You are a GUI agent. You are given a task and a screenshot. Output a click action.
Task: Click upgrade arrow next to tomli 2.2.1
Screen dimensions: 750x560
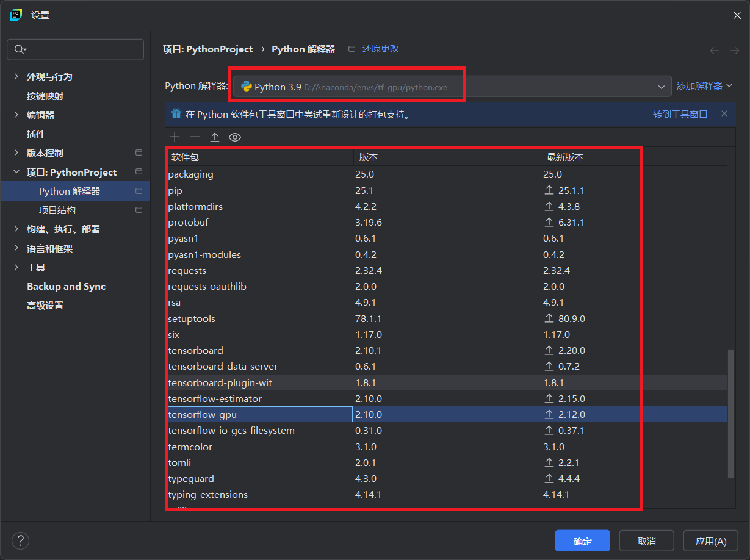point(549,462)
